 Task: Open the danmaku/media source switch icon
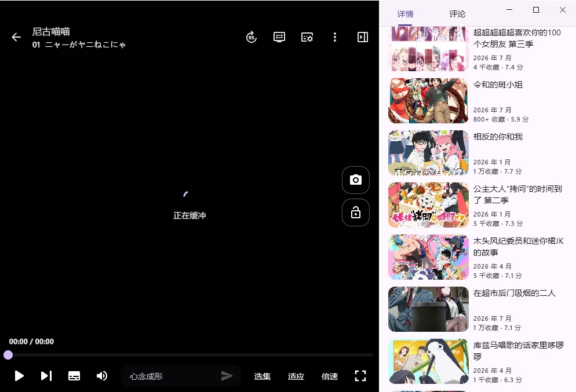[279, 37]
